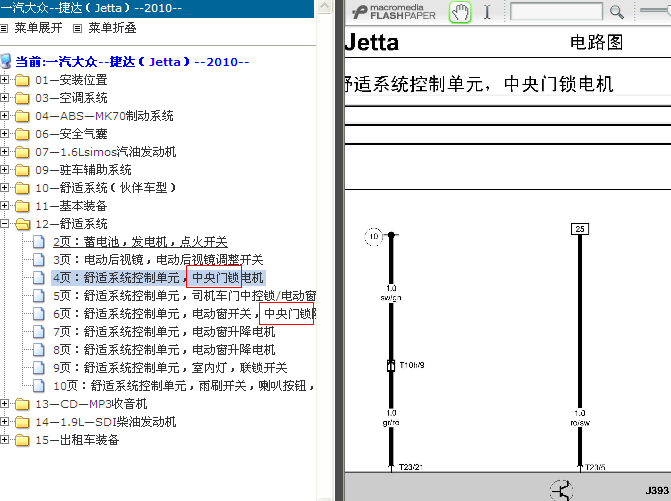Expand the 06—安全气囊 folder
This screenshot has width=671, height=501.
tap(4, 133)
